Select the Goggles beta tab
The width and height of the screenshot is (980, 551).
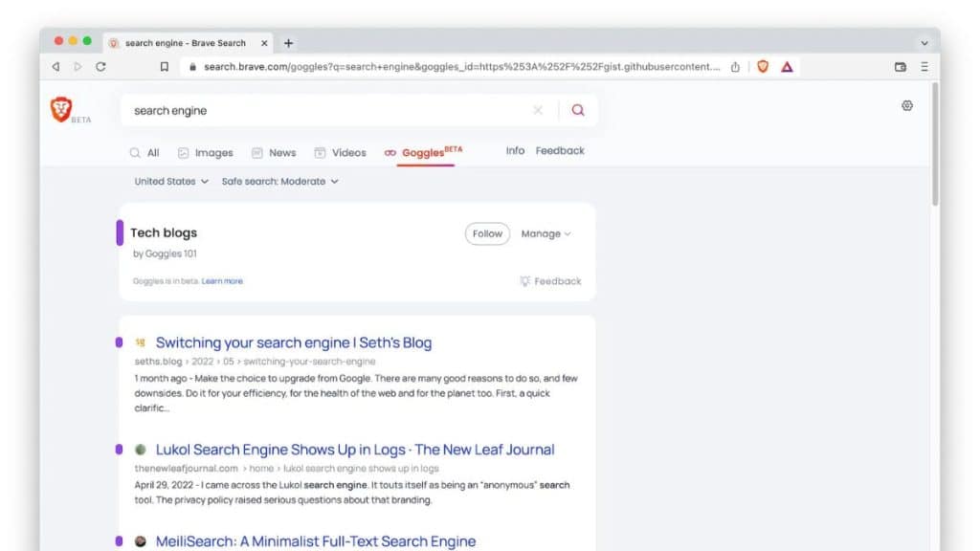[424, 152]
